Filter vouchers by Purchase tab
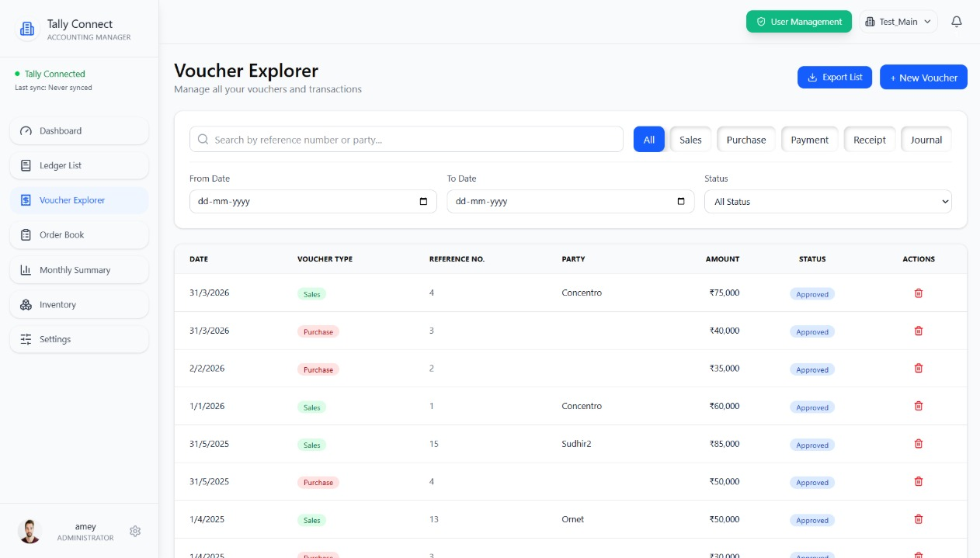Viewport: 980px width, 558px height. coord(746,140)
